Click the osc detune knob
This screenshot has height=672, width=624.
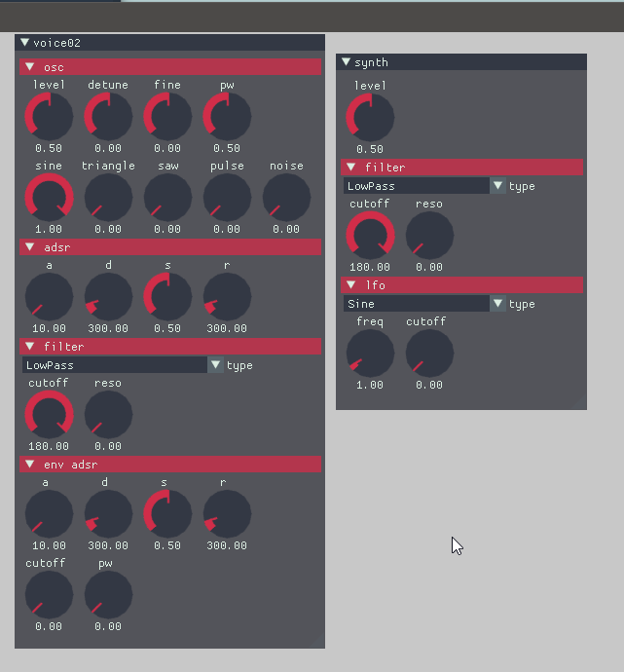[x=108, y=116]
